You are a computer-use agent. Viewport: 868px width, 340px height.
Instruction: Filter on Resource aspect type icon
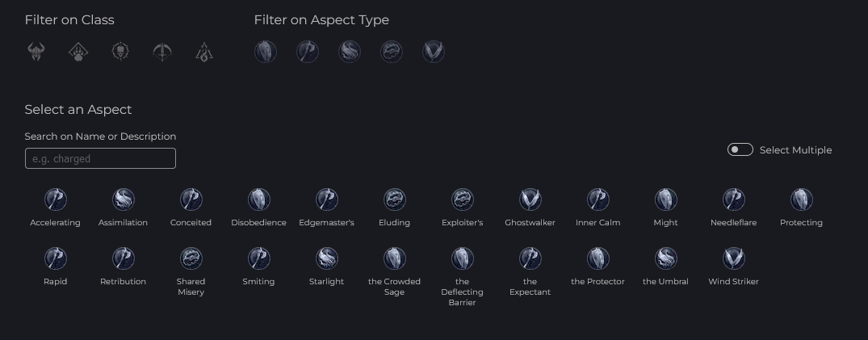coord(350,52)
